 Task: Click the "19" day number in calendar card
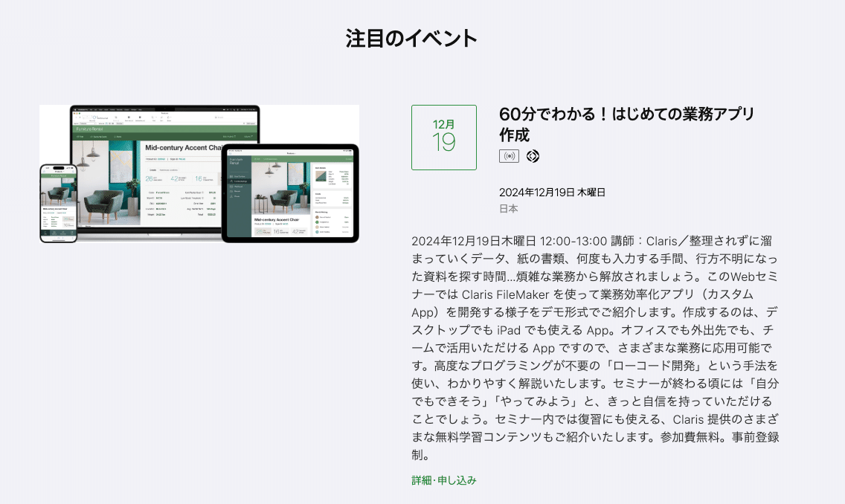(444, 143)
